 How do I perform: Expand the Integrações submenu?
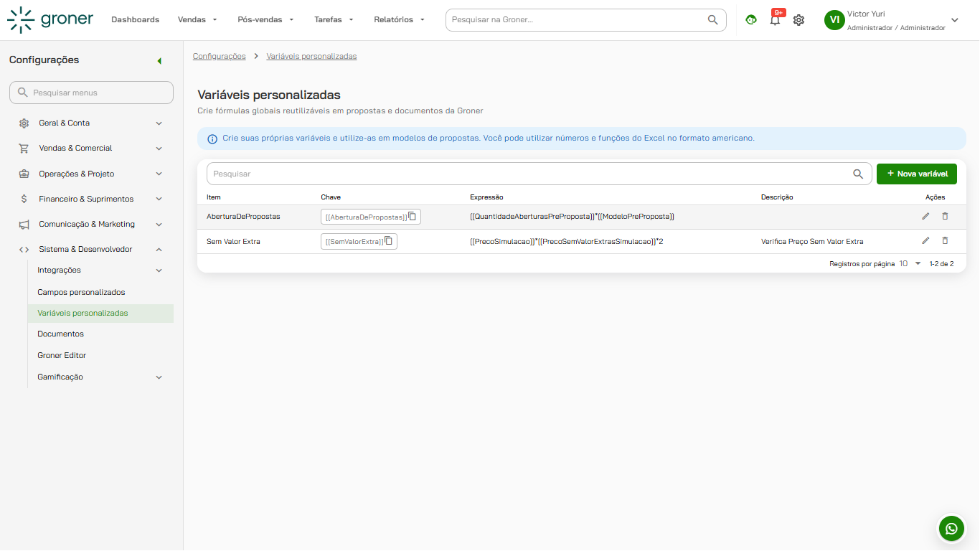[x=159, y=270]
